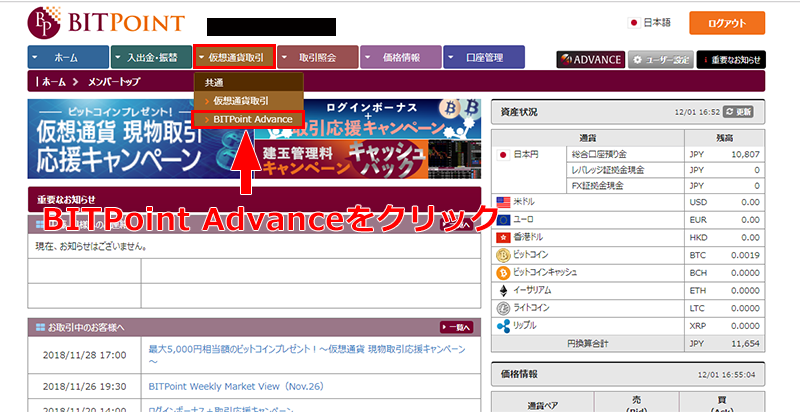
Task: Expand the 口座管理 menu
Action: 484,57
